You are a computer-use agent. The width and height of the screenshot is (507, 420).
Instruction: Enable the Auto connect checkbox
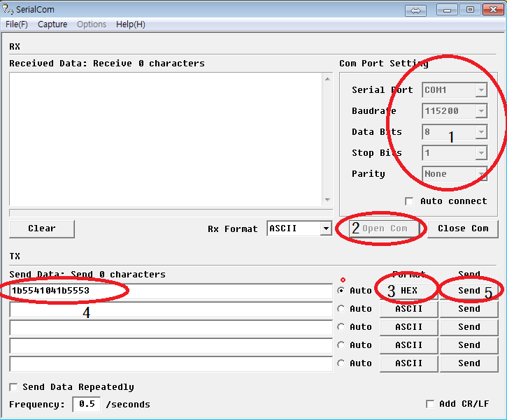coord(410,201)
